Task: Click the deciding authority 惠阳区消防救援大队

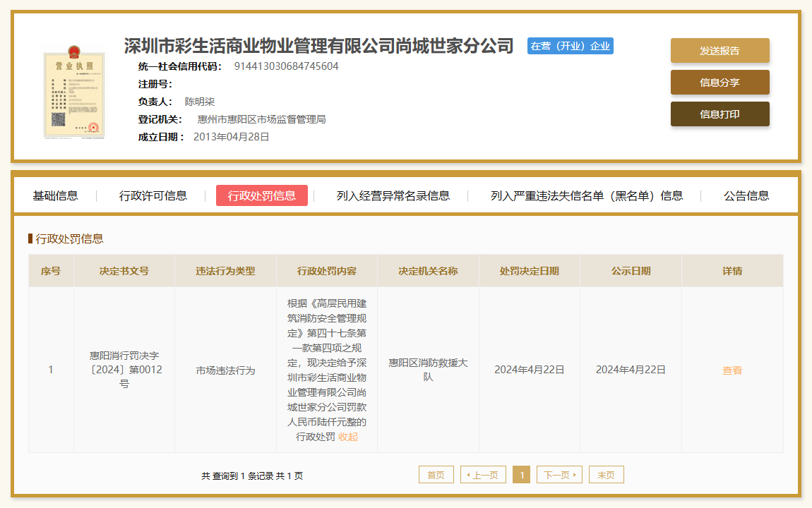Action: (x=429, y=370)
